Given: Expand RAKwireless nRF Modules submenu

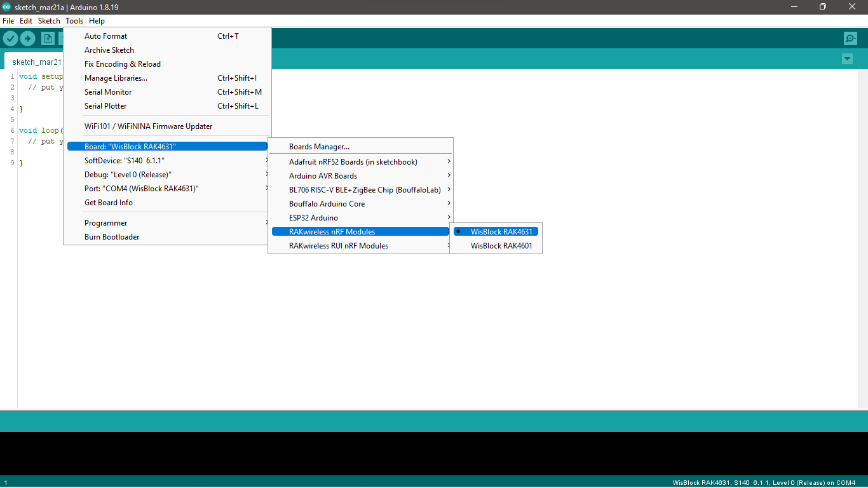Looking at the screenshot, I should click(x=360, y=232).
